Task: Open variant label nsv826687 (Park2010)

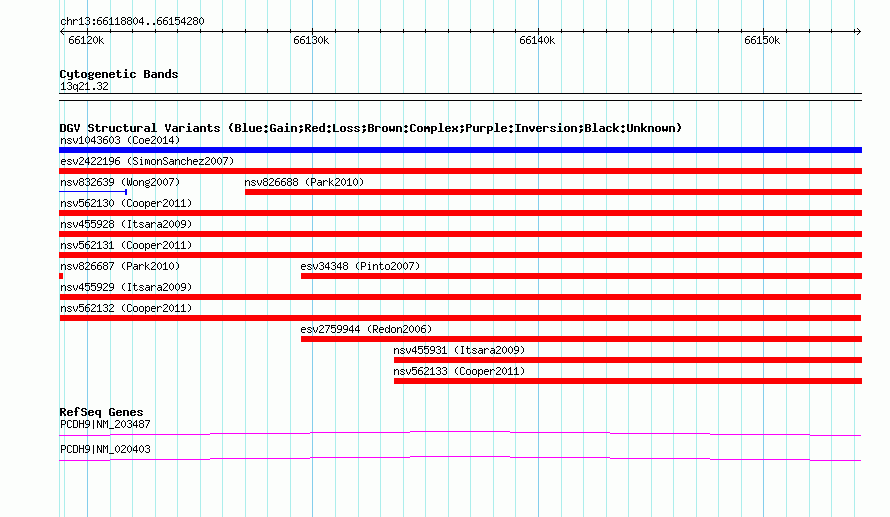Action: coord(120,266)
